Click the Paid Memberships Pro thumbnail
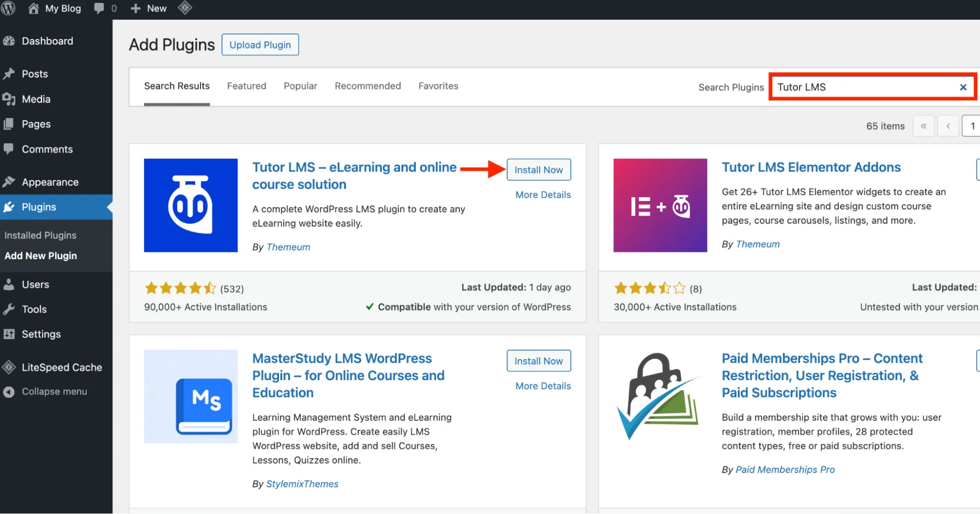 click(660, 396)
